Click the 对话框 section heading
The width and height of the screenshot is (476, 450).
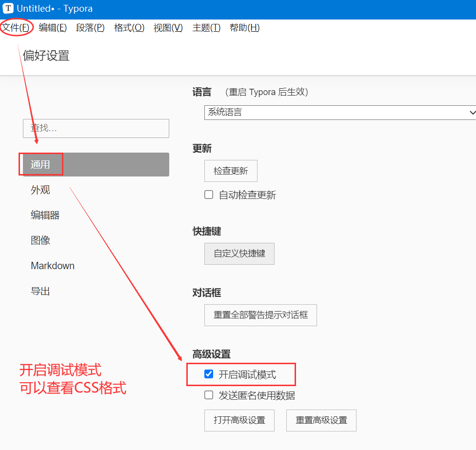click(x=206, y=293)
